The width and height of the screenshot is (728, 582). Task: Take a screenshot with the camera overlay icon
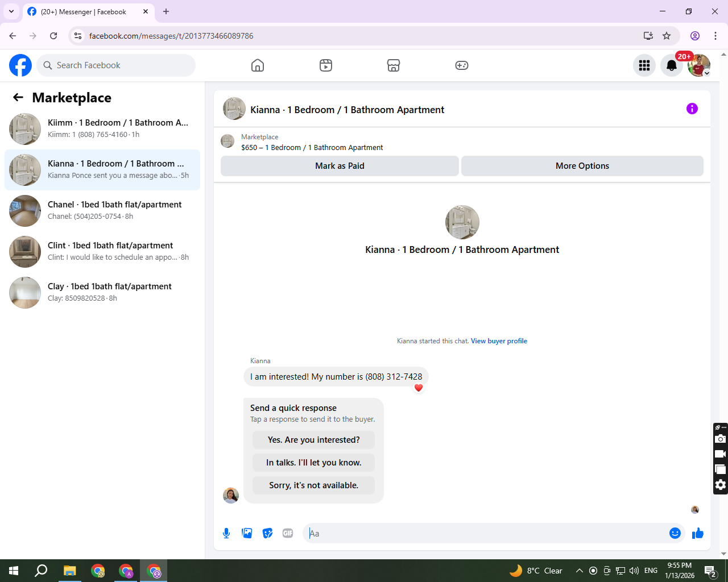click(721, 439)
